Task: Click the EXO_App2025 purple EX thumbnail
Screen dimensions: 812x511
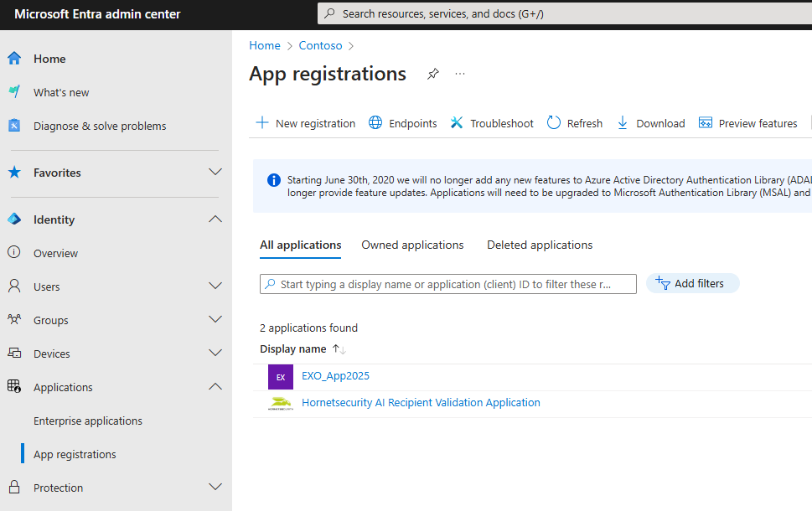Action: (281, 377)
